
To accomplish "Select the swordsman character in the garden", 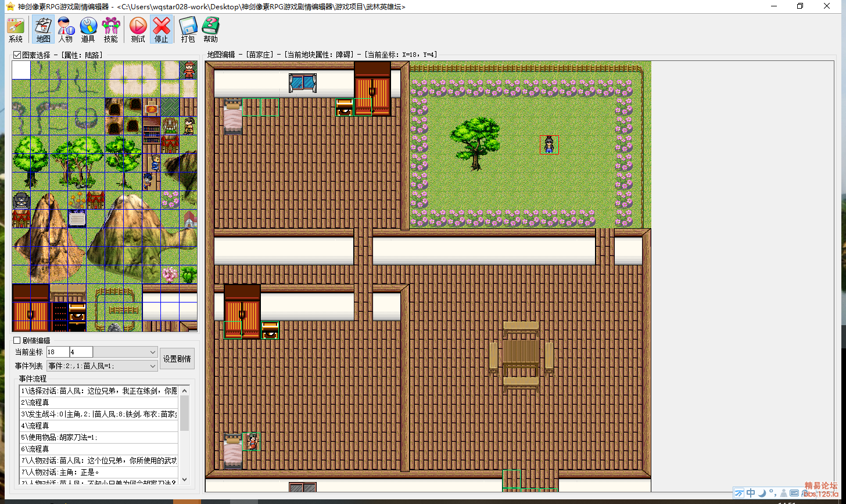I will click(x=549, y=145).
